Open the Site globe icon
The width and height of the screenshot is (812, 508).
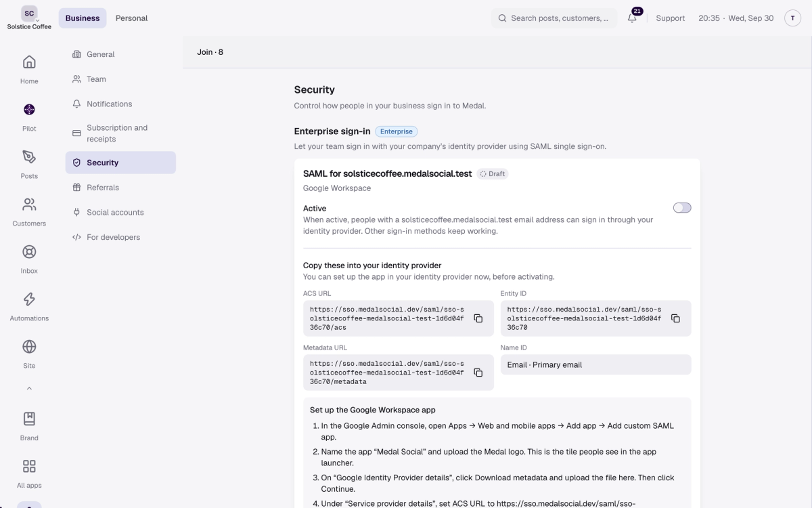(29, 347)
